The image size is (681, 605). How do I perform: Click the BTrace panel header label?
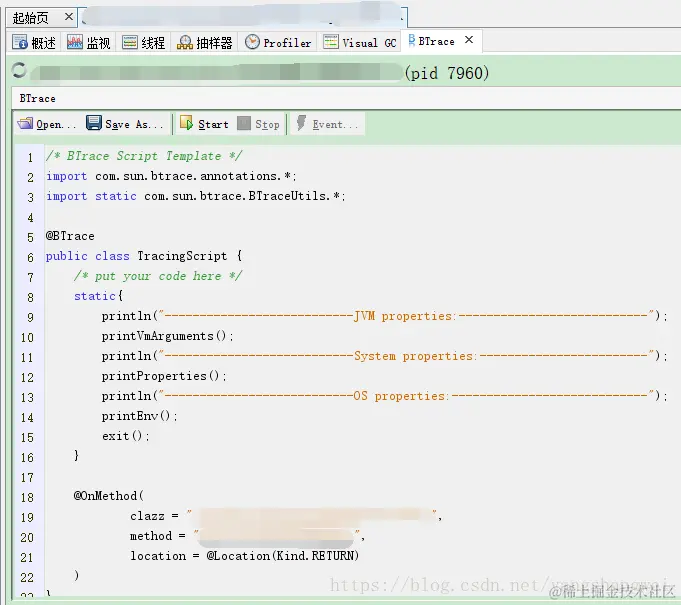37,99
